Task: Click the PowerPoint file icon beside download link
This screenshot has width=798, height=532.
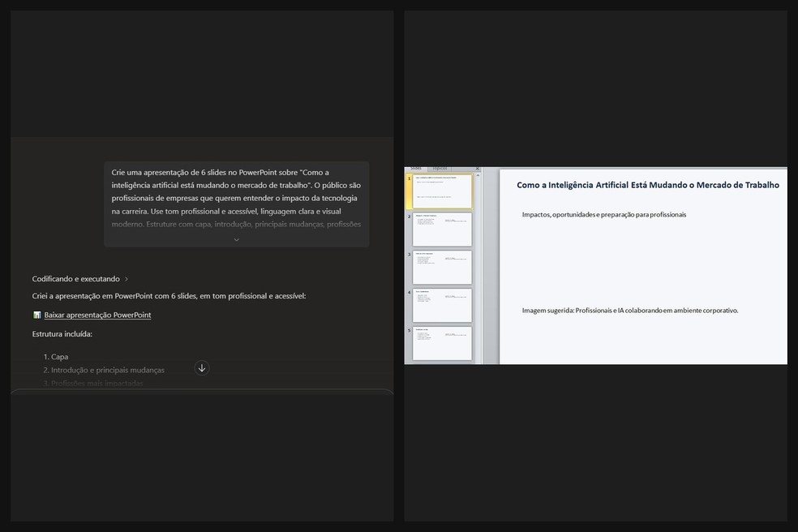Action: (x=37, y=315)
